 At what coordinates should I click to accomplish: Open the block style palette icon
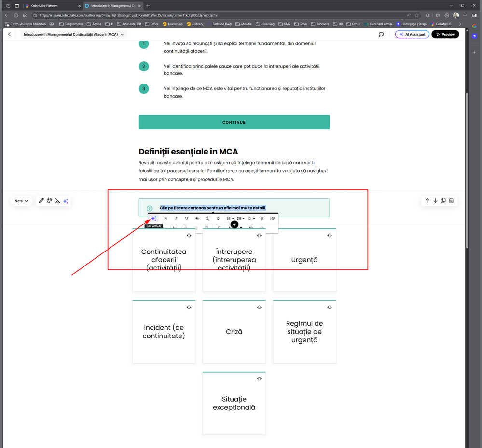(50, 201)
